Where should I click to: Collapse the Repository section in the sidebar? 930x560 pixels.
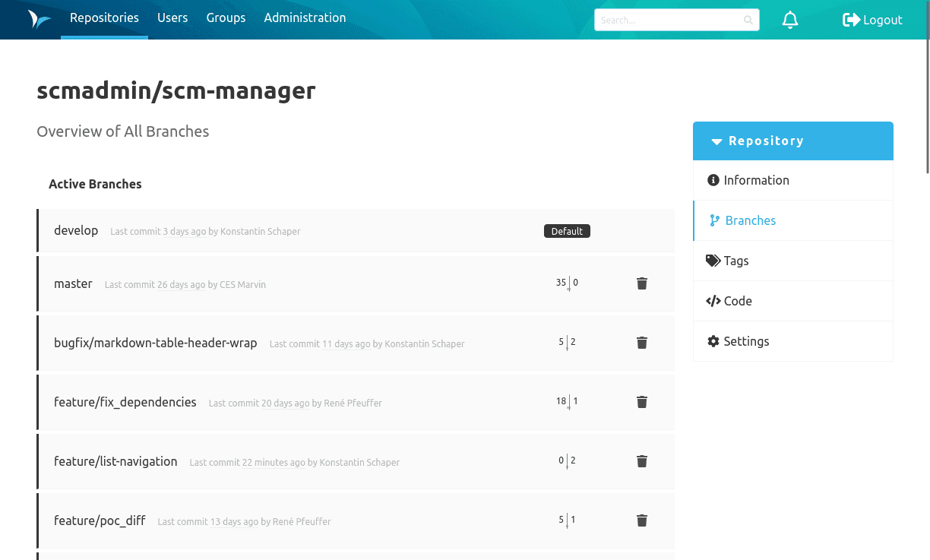coord(716,141)
